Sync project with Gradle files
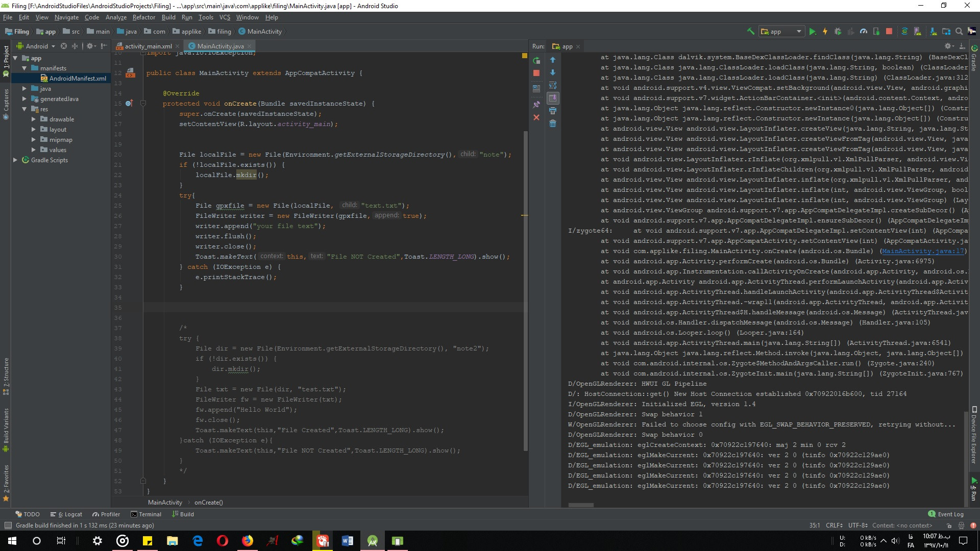Image resolution: width=980 pixels, height=551 pixels. pos(904,31)
